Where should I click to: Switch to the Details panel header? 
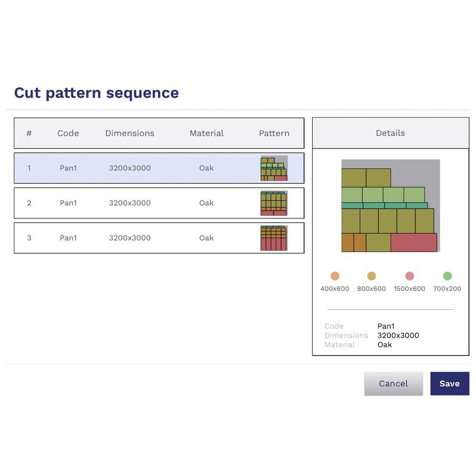point(390,133)
